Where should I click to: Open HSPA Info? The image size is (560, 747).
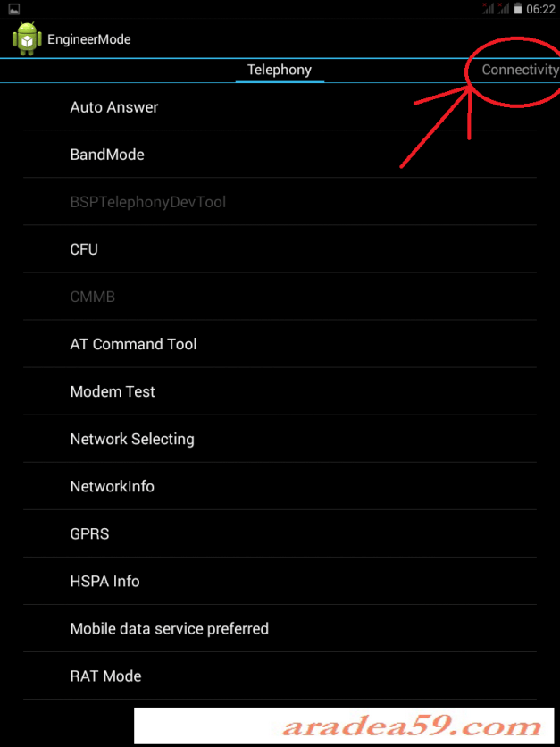click(104, 581)
